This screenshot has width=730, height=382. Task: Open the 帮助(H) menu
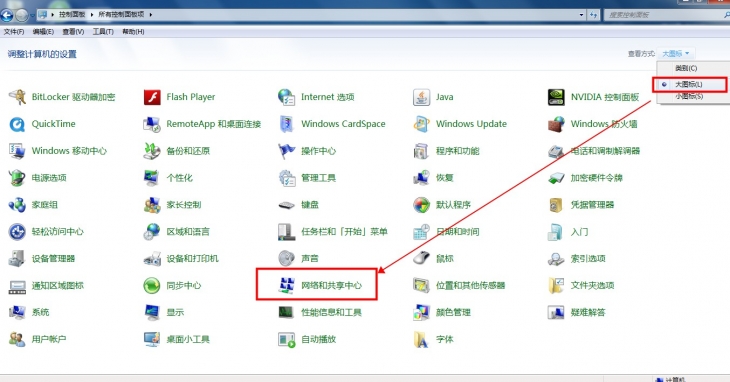133,32
